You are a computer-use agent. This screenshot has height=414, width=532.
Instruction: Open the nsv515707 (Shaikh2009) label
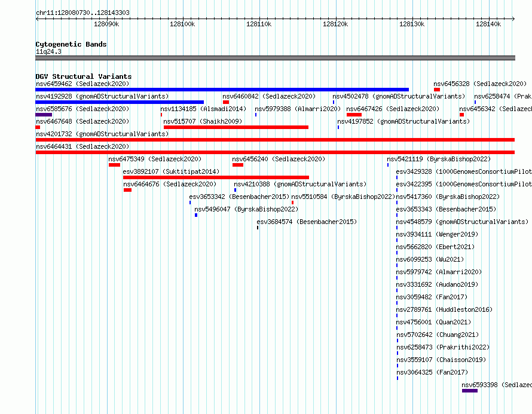coord(203,121)
